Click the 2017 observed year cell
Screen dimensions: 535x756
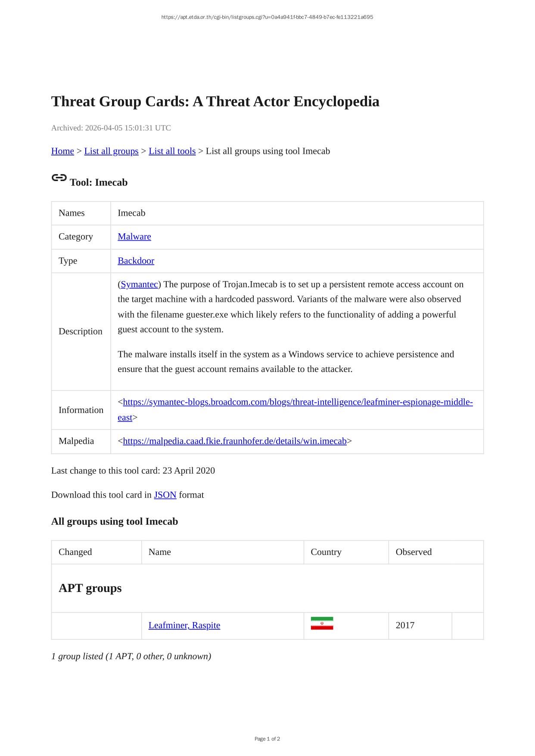point(405,626)
